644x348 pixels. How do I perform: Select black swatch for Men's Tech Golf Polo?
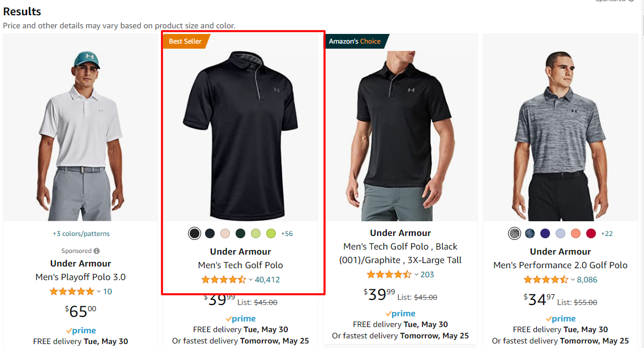click(194, 234)
